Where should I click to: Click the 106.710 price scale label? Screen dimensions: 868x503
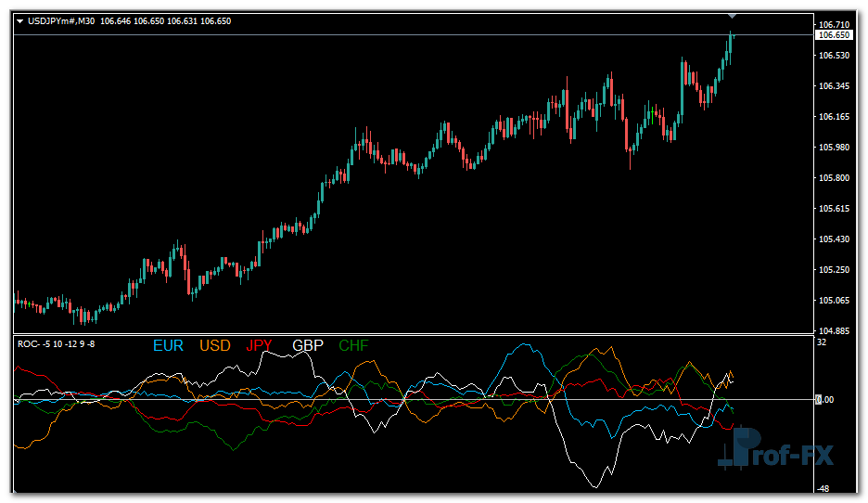pyautogui.click(x=835, y=24)
